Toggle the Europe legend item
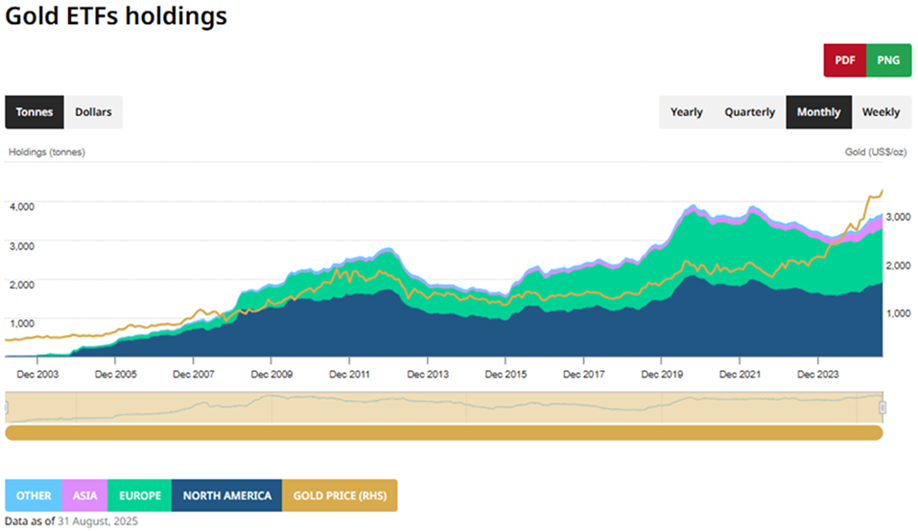918x531 pixels. [139, 495]
